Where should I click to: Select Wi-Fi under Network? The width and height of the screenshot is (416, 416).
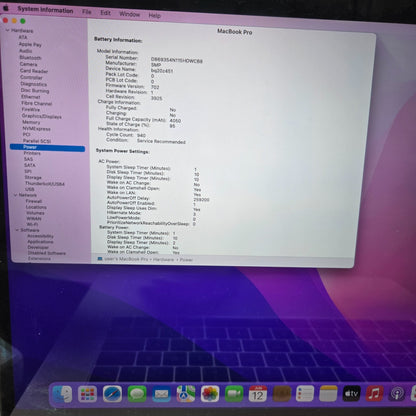point(32,224)
